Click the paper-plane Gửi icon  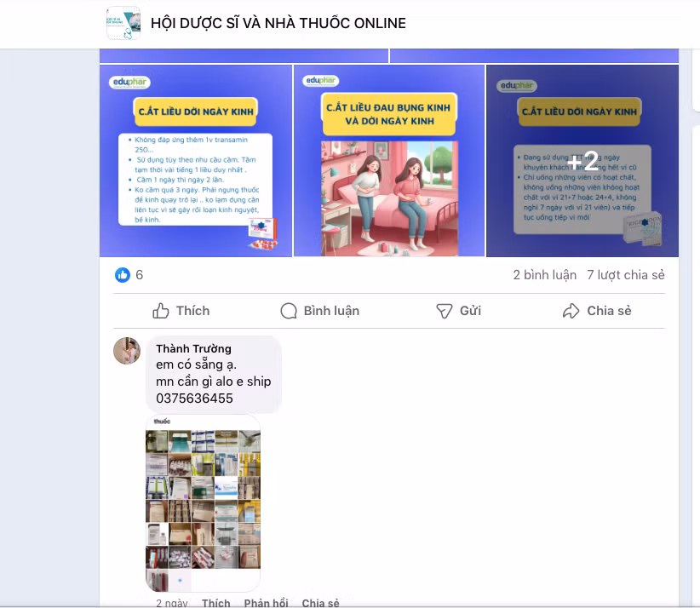click(x=444, y=312)
